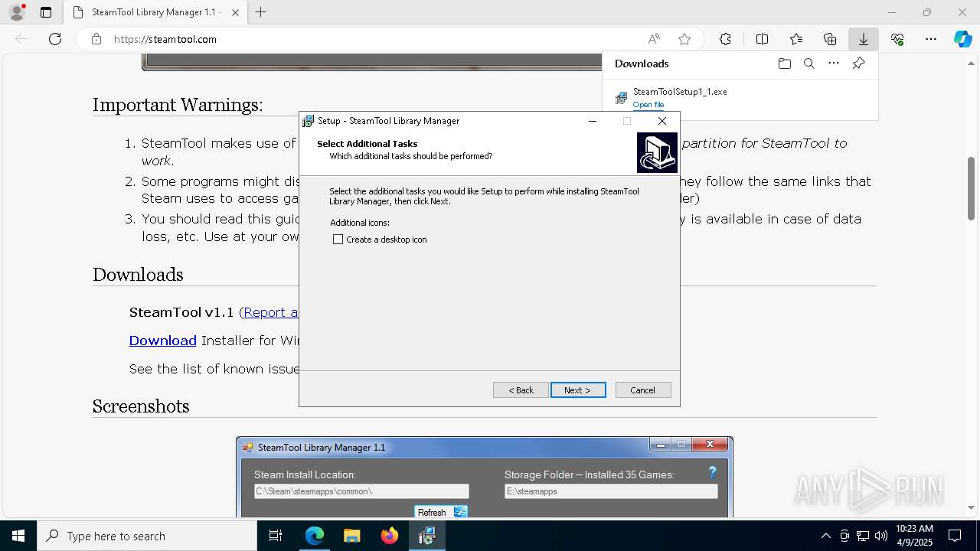
Task: Open file link for SteamToolSetup1_1.exe
Action: [x=648, y=105]
